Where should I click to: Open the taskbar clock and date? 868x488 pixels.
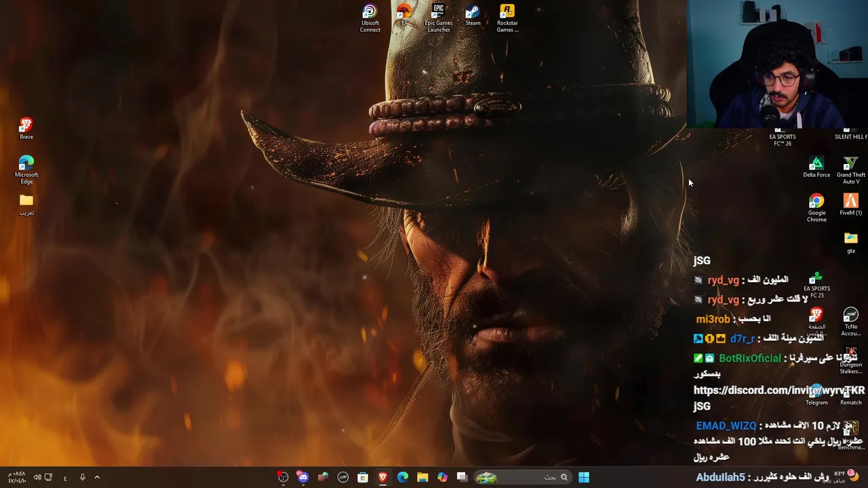coord(17,477)
